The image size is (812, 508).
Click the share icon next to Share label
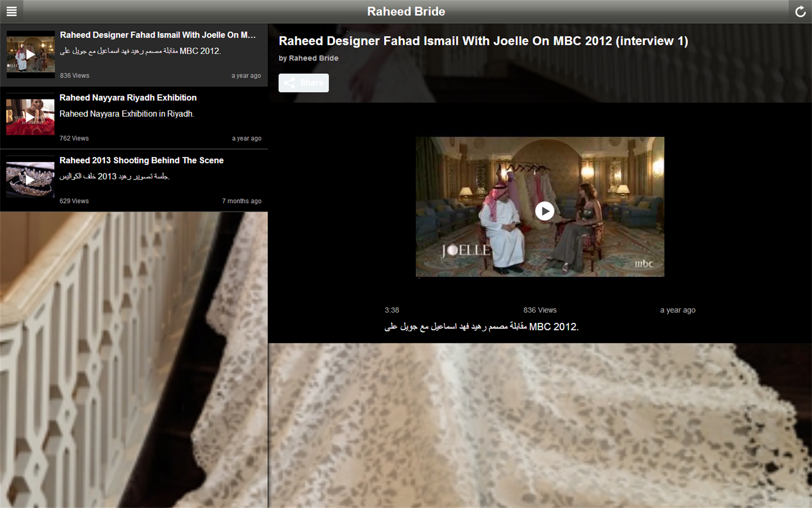pos(289,83)
